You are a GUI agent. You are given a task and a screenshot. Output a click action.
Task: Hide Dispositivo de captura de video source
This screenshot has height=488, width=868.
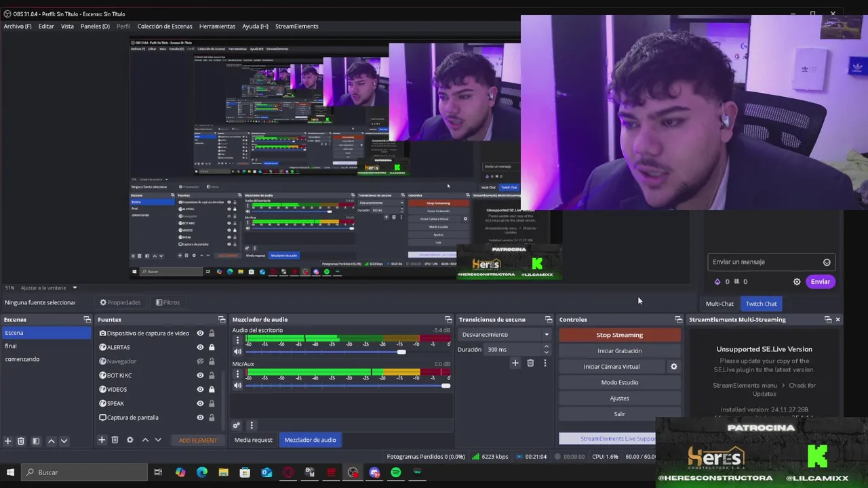(x=200, y=333)
